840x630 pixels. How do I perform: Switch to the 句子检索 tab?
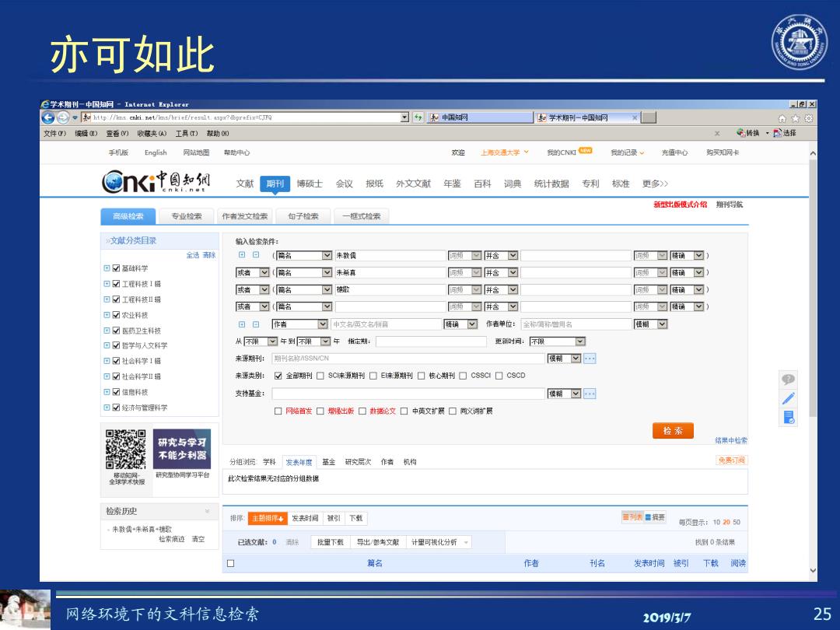point(303,216)
